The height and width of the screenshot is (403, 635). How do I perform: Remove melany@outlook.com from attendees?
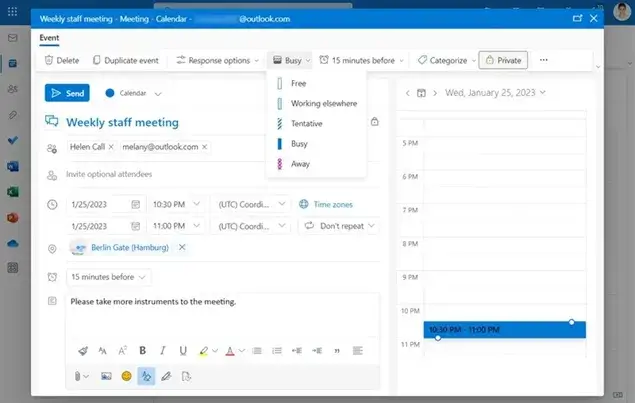tap(205, 147)
